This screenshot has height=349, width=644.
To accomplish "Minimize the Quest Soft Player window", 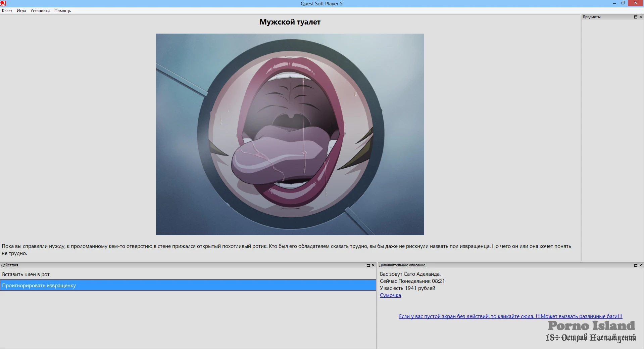I will point(614,3).
